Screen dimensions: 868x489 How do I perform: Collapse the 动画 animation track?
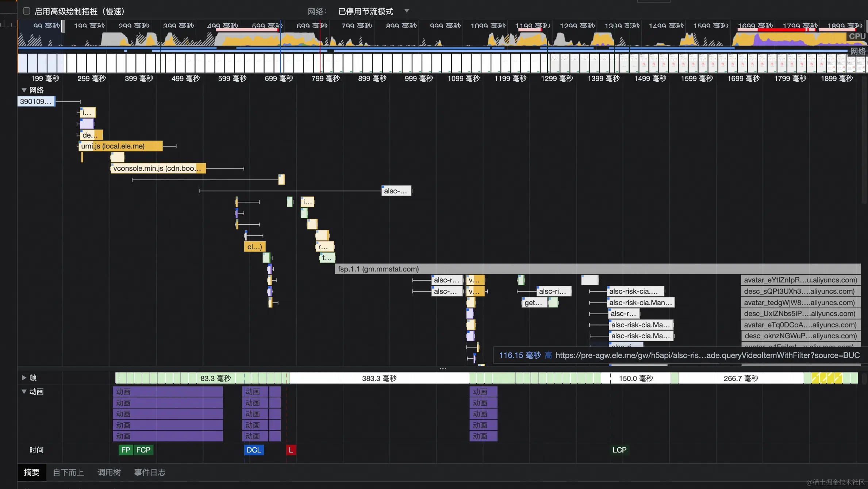(x=24, y=392)
